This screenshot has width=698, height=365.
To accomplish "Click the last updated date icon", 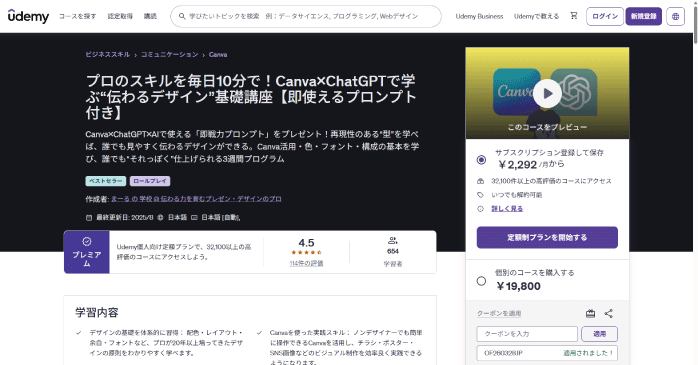I will (89, 218).
